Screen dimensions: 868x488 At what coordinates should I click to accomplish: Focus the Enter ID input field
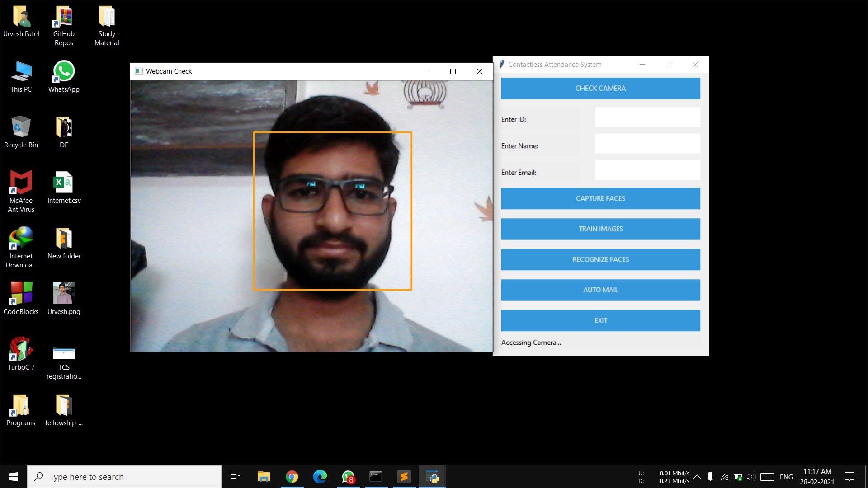point(647,117)
